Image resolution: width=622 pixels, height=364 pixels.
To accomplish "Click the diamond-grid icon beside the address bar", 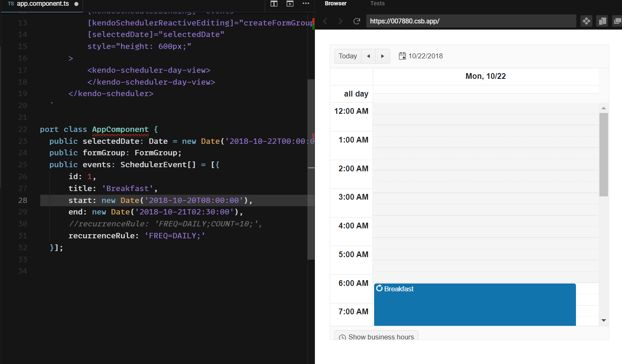I will (x=586, y=21).
